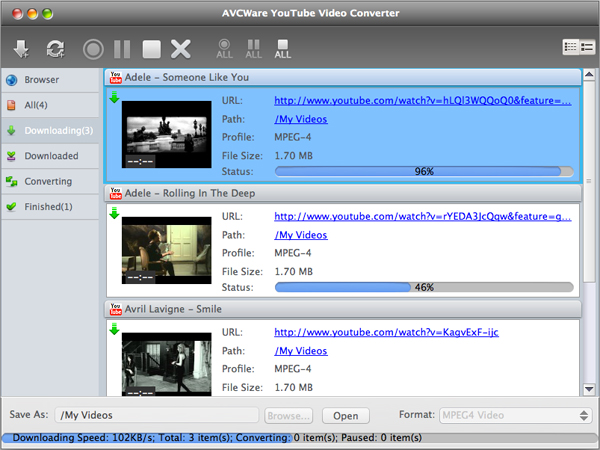
Task: Show All(4) tasks category
Action: click(50, 105)
